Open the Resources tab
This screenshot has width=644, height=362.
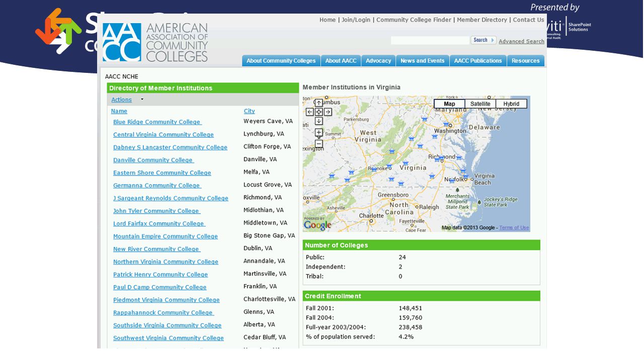(526, 61)
